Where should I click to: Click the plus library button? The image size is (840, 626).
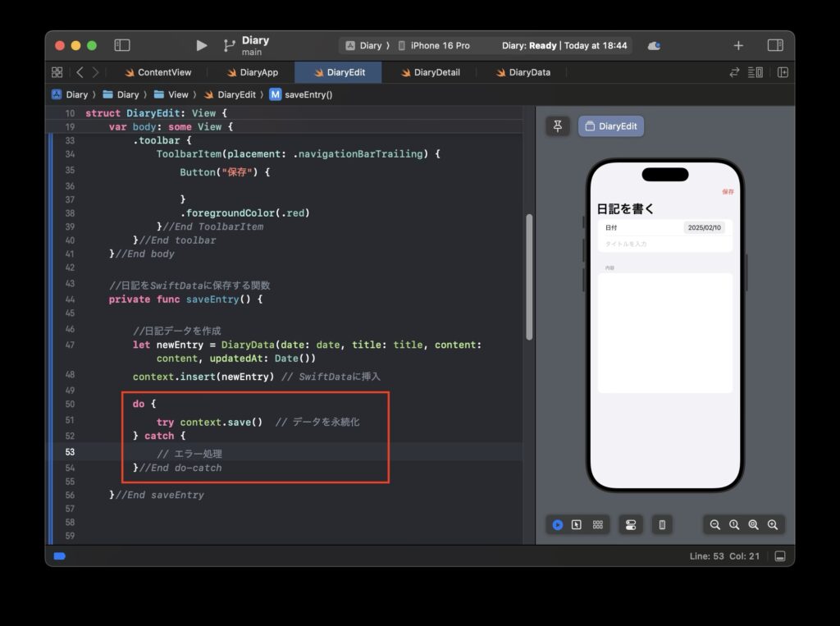click(x=738, y=46)
